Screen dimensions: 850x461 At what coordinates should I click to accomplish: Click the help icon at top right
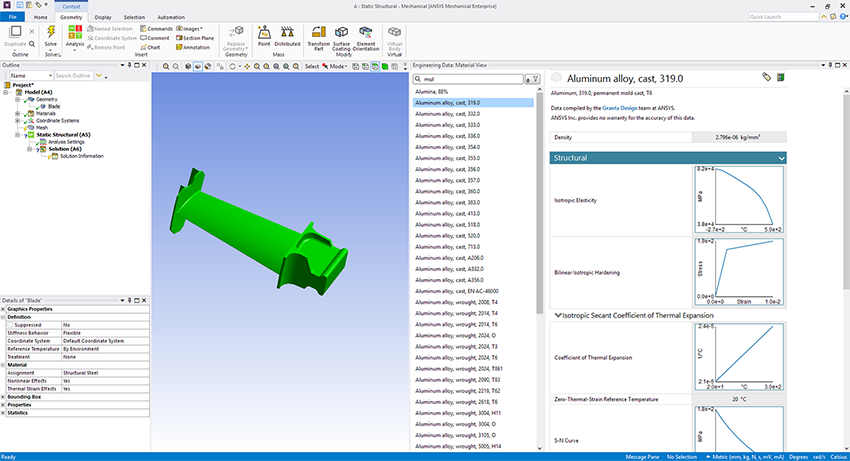coord(843,17)
